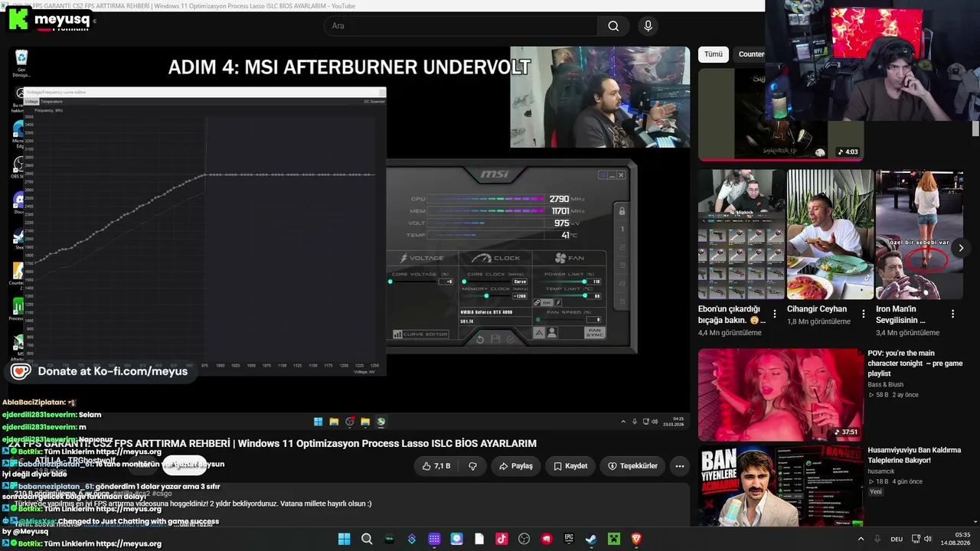Switch to the Voltage tab in Afterburner
The width and height of the screenshot is (980, 551).
[x=423, y=258]
